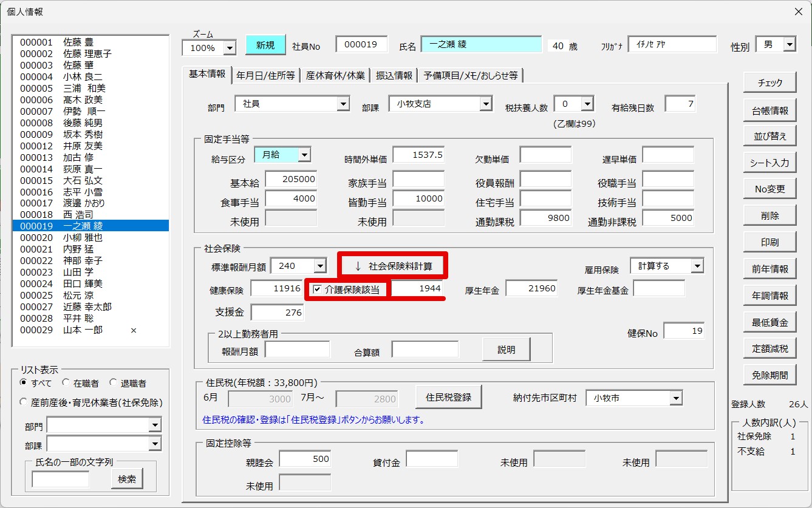Select the 在職者 radio button
Image resolution: width=812 pixels, height=508 pixels.
(x=65, y=383)
